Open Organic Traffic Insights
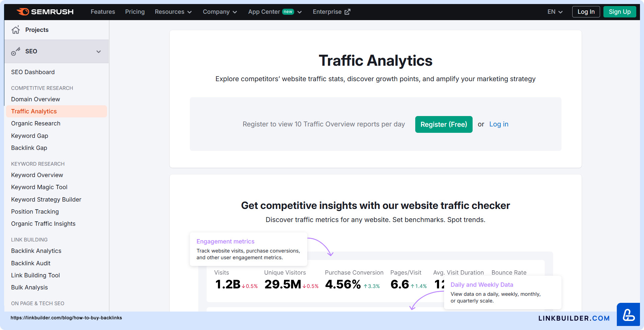The width and height of the screenshot is (644, 330). click(x=43, y=224)
